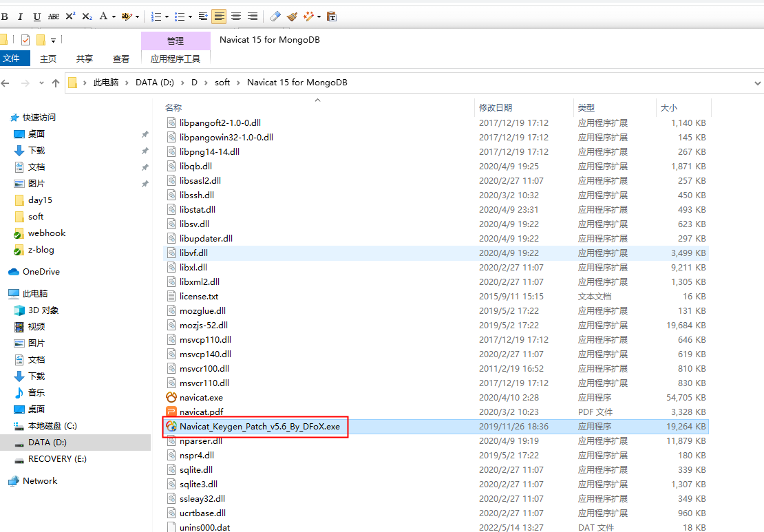Open the 查看 ribbon tab
Image resolution: width=764 pixels, height=532 pixels.
[121, 59]
